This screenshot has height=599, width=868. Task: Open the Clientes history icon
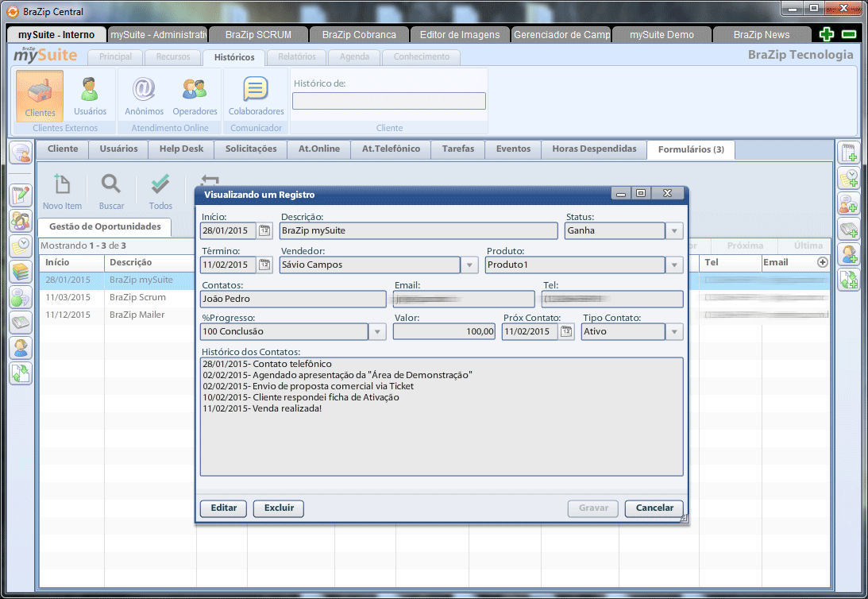pyautogui.click(x=40, y=95)
